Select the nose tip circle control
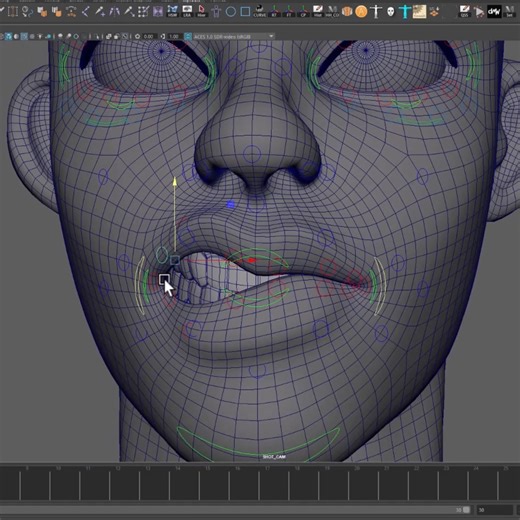Screen dimensions: 520x520 pyautogui.click(x=252, y=154)
